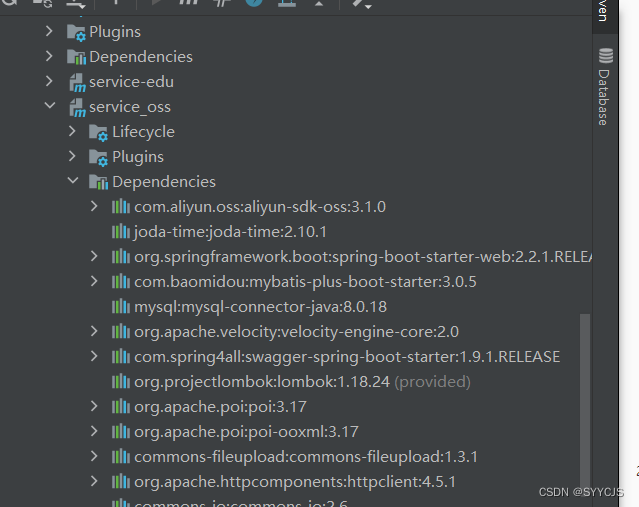Image resolution: width=639 pixels, height=507 pixels.
Task: Open the Maven Settings wrench dropdown
Action: tap(361, 4)
